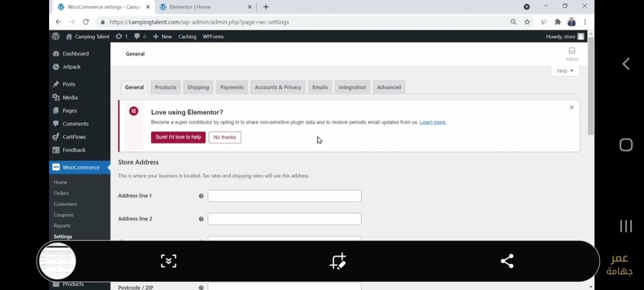Close the Elementor browser tab
The width and height of the screenshot is (644, 290).
[250, 7]
